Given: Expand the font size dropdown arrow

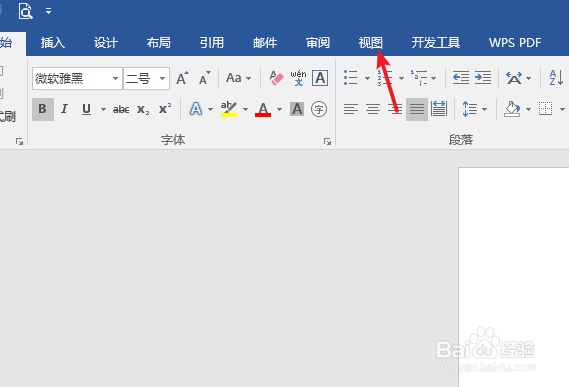Looking at the screenshot, I should (163, 78).
